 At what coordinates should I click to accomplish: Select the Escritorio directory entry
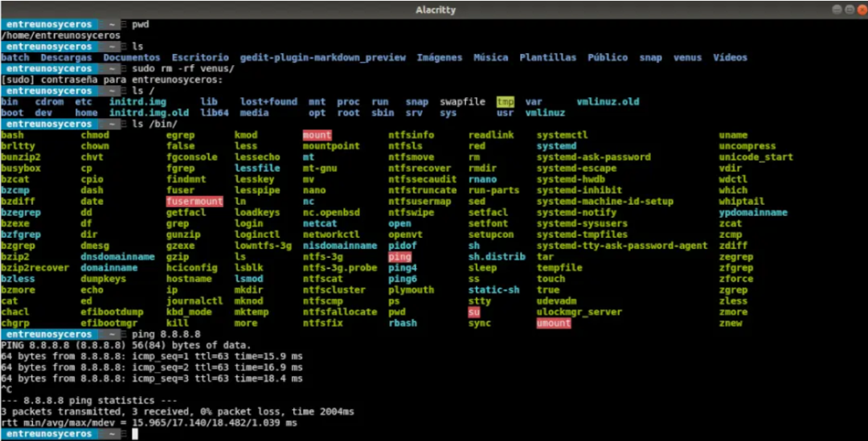click(x=200, y=58)
